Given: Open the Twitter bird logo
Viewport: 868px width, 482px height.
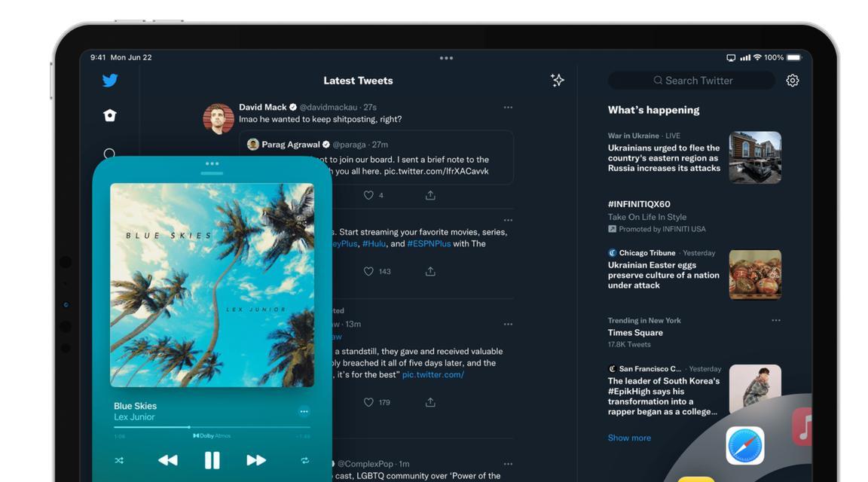Looking at the screenshot, I should [x=110, y=81].
